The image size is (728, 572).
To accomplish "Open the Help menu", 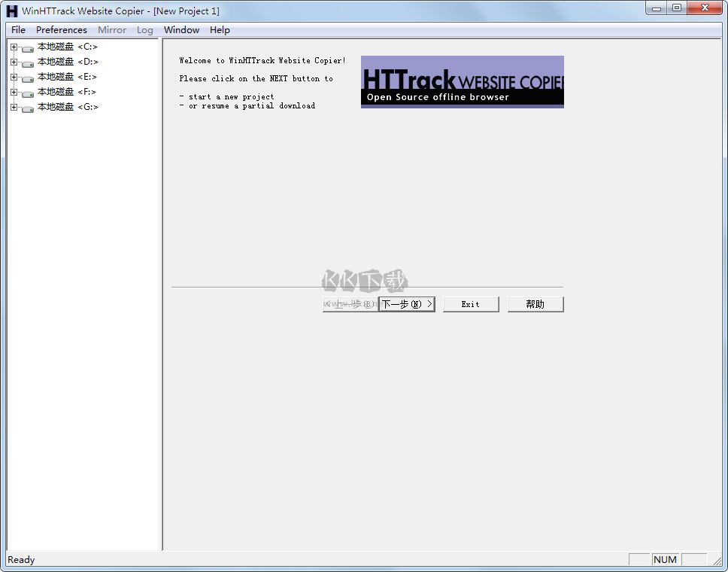I will coord(220,30).
